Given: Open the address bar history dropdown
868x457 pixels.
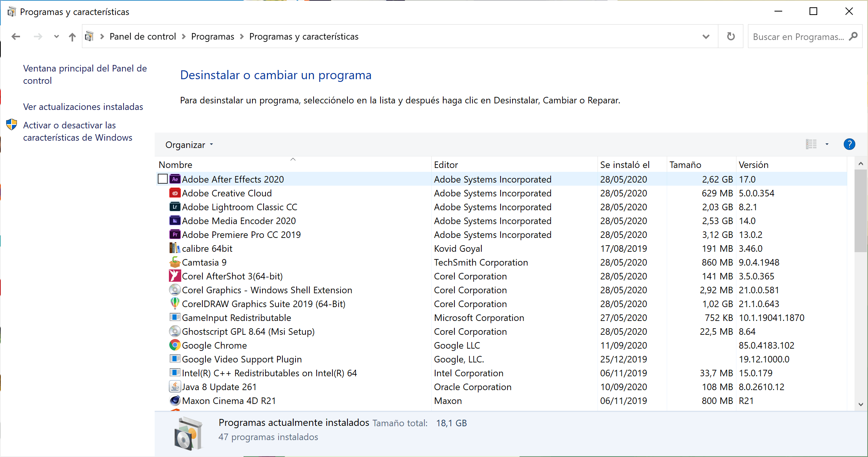Looking at the screenshot, I should (x=706, y=37).
